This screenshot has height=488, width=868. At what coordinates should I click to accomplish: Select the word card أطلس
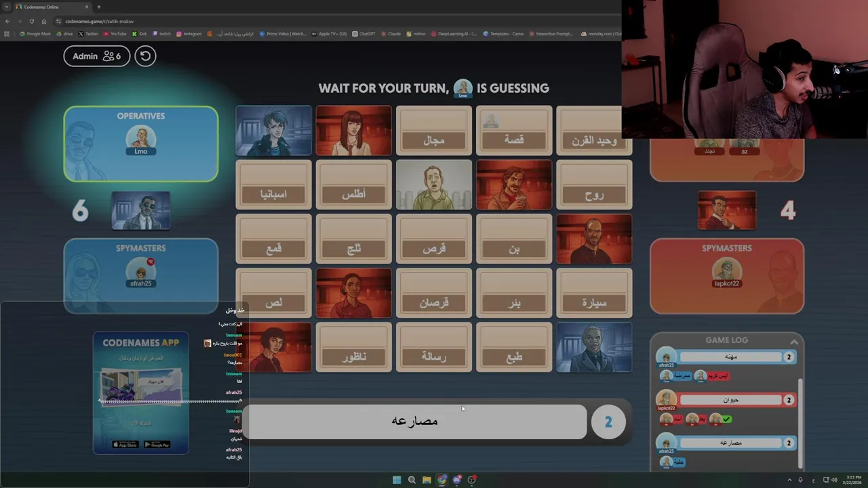coord(353,185)
